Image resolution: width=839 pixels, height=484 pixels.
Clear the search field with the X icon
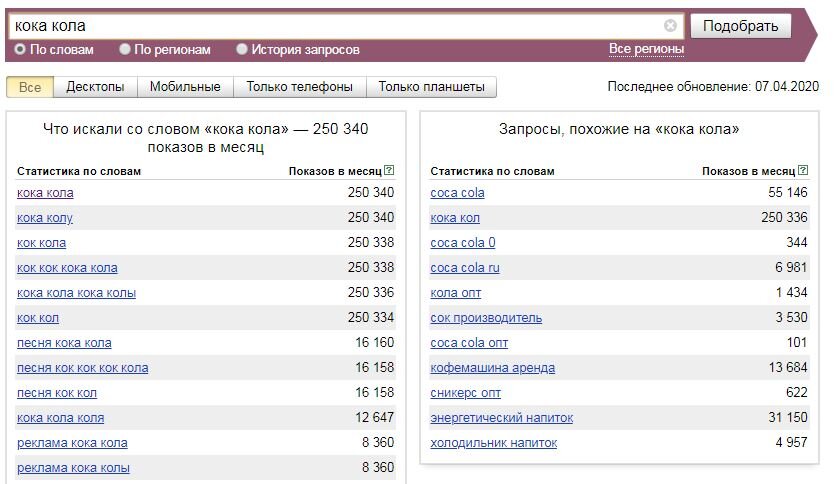[670, 26]
